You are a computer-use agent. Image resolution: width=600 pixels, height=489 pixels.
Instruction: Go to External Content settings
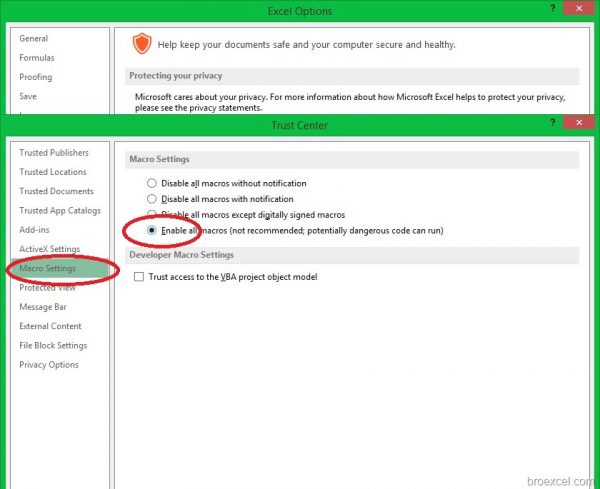[x=50, y=326]
